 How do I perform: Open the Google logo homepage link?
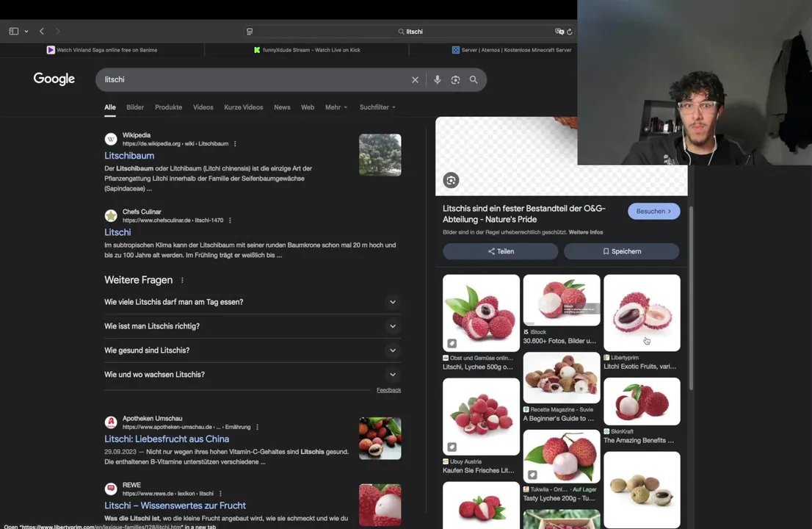54,79
